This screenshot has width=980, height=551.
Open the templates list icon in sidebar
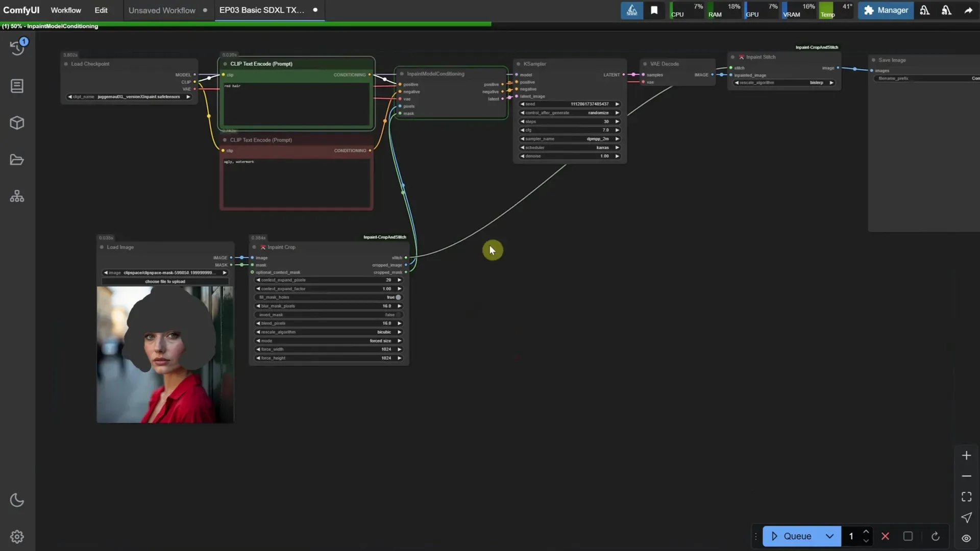point(17,86)
